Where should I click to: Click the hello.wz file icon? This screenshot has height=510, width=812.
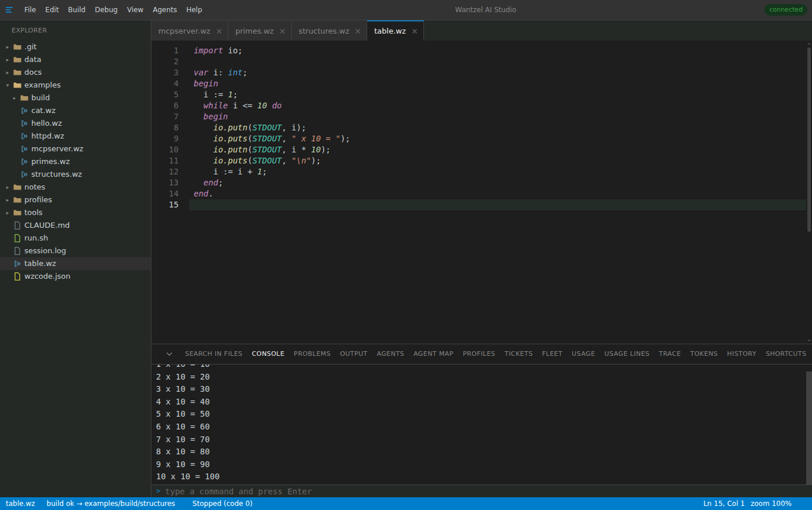pyautogui.click(x=24, y=123)
